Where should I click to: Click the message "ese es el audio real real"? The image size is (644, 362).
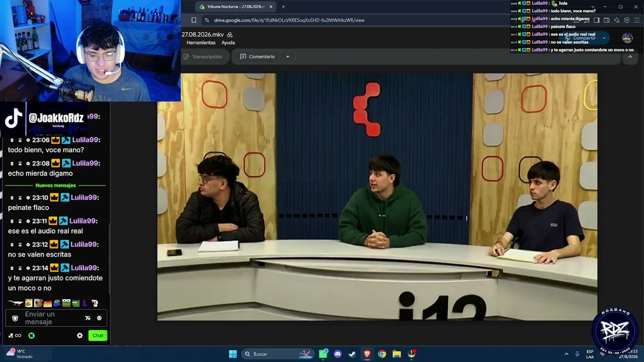click(x=45, y=231)
